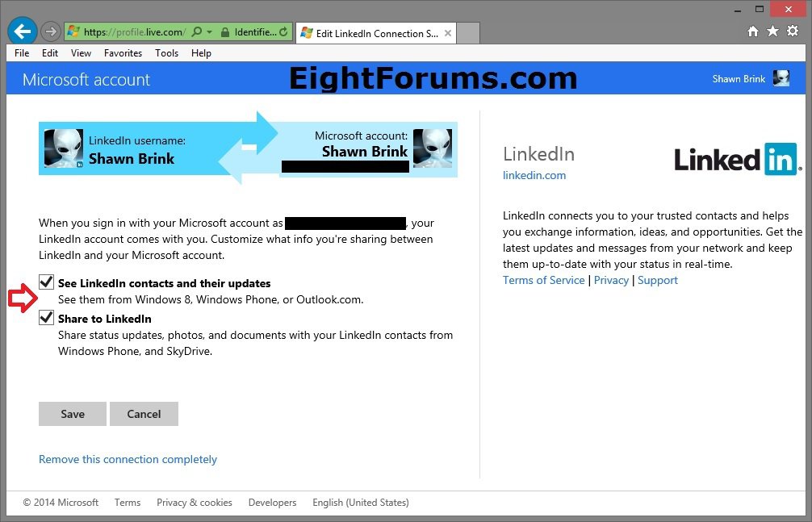Image resolution: width=812 pixels, height=522 pixels.
Task: Click the header profile avatar picture
Action: (x=781, y=78)
